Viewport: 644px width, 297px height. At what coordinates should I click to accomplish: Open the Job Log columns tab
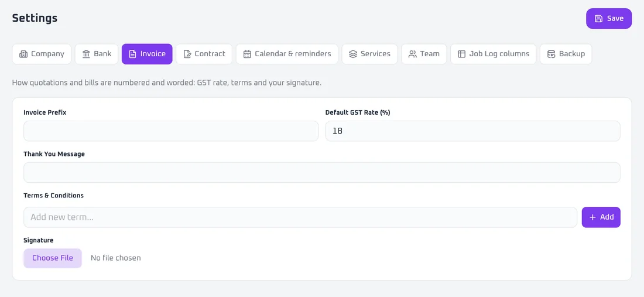(x=494, y=54)
